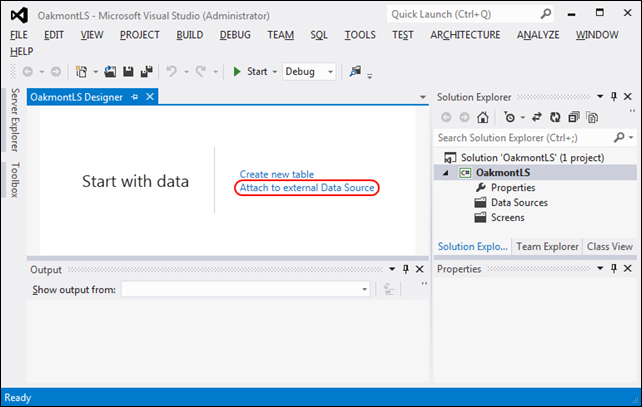Viewport: 642px width, 407px height.
Task: Open the Debug configuration dropdown
Action: pos(309,72)
